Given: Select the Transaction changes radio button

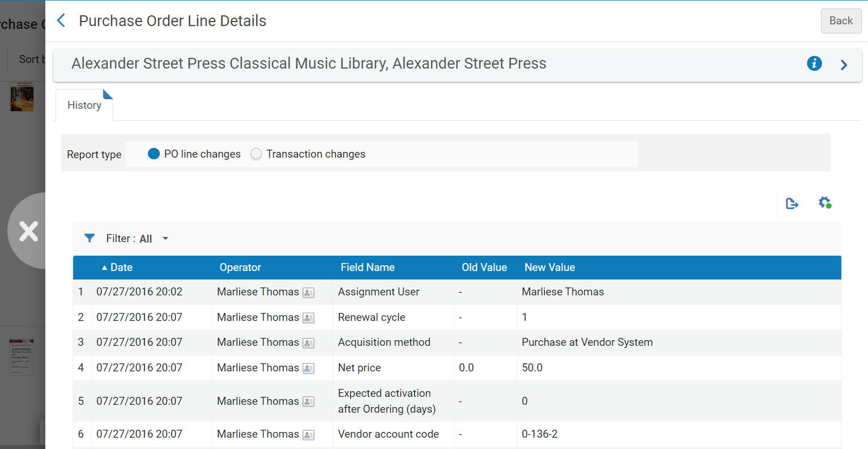Looking at the screenshot, I should [256, 154].
